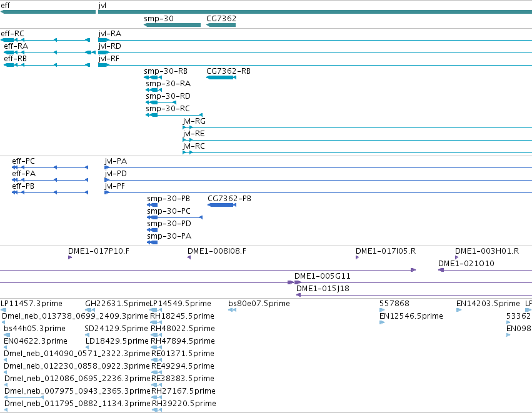Viewport: 532px width, 413px height.
Task: Select bs44h05.3prime EST
Action: 6,335
